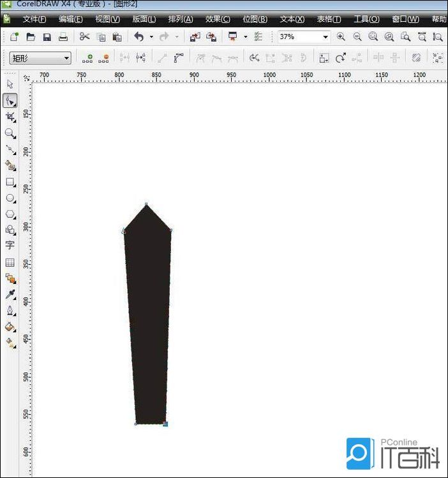448x478 pixels.
Task: Expand the application launcher dropdown arrow
Action: [x=245, y=37]
